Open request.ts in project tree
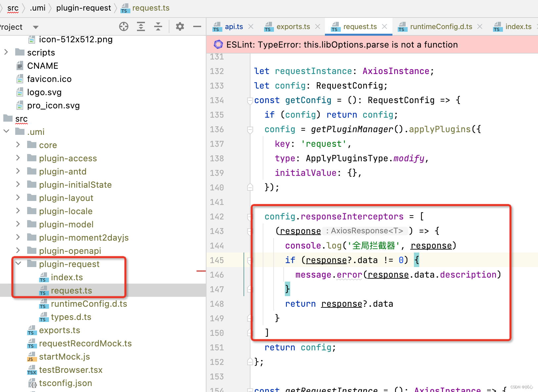 71,291
